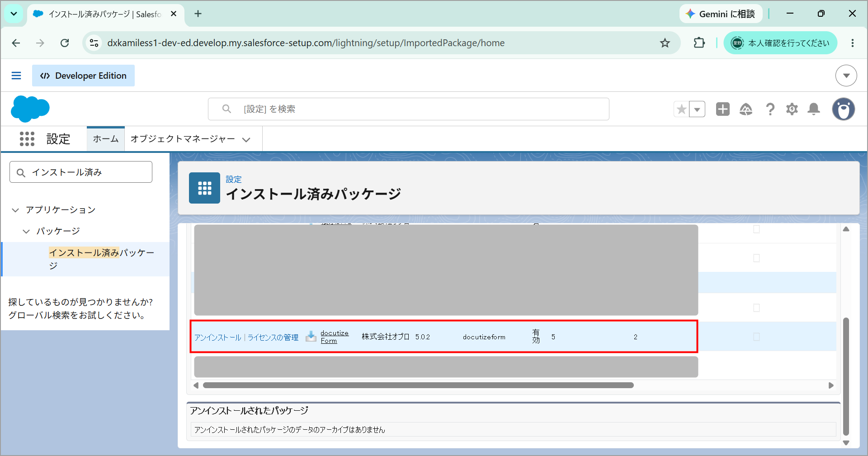Viewport: 868px width, 456px height.
Task: Click the hamburger menu beside Developer Edition
Action: 16,76
